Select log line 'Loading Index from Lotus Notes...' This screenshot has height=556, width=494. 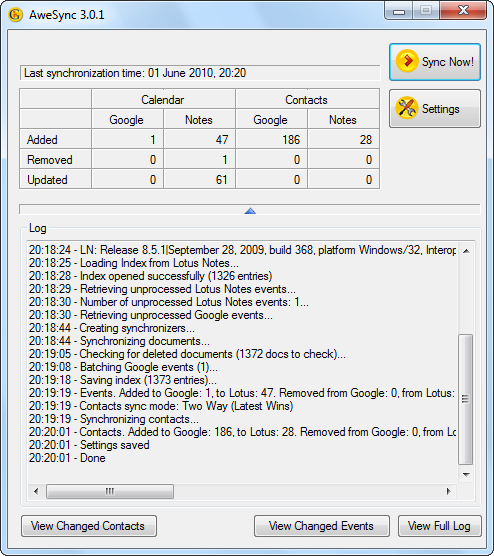[134, 263]
